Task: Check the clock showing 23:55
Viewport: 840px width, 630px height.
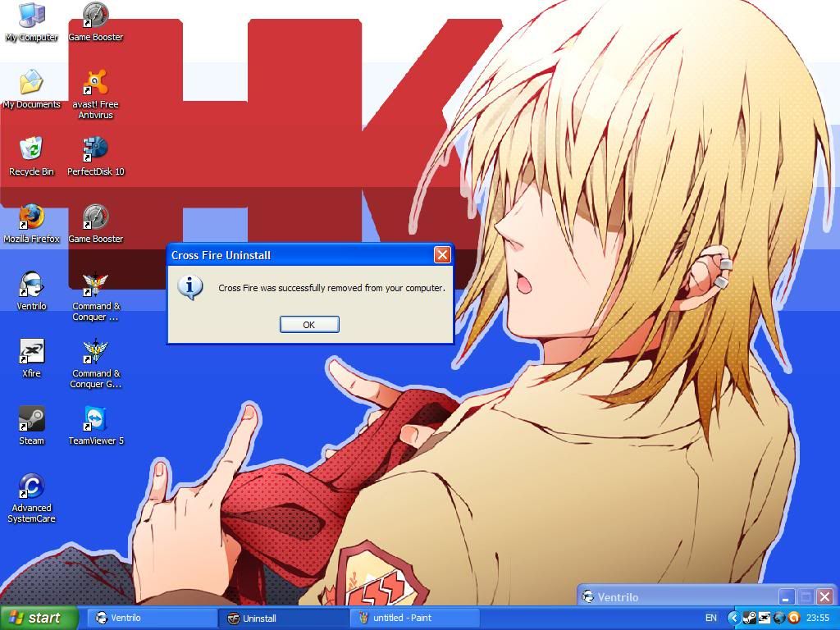Action: pos(818,618)
